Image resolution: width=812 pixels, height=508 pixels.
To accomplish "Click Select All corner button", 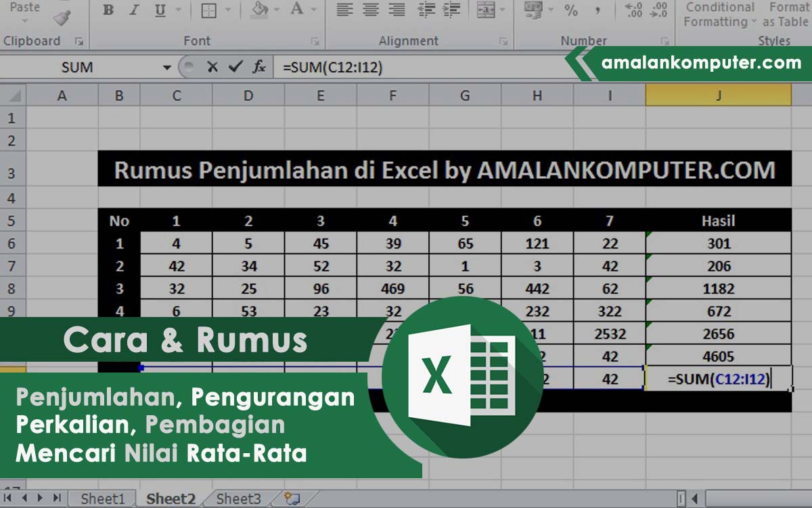I will pyautogui.click(x=13, y=96).
